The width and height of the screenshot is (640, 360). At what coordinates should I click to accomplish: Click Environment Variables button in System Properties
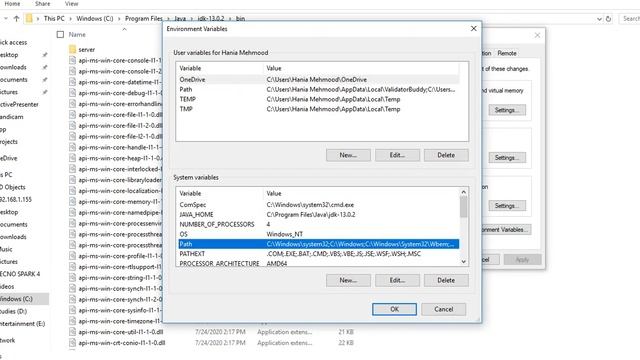[506, 230]
